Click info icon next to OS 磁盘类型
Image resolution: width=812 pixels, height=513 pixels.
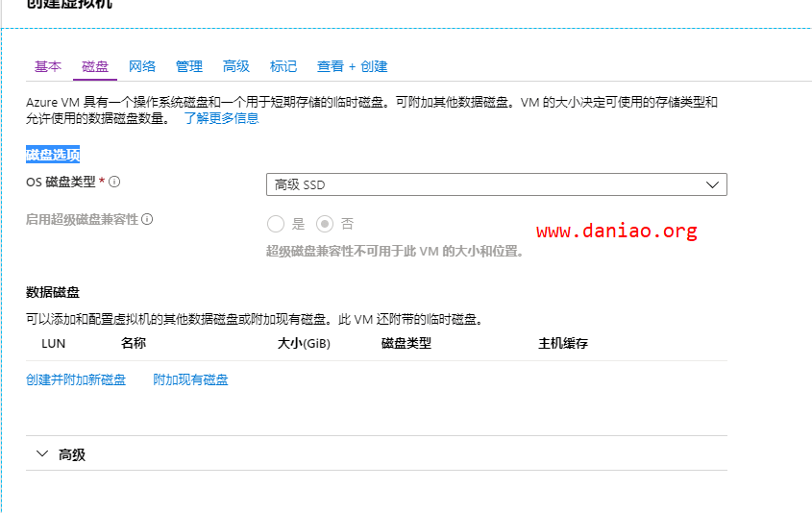[114, 182]
